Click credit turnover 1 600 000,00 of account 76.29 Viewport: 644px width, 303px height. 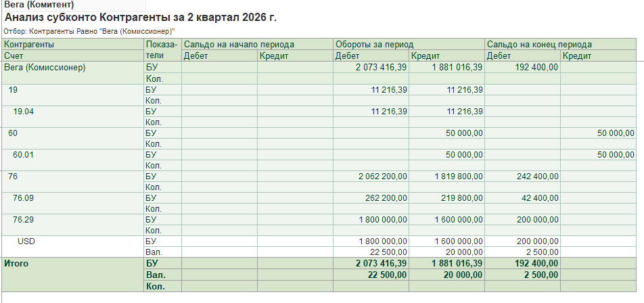click(459, 220)
